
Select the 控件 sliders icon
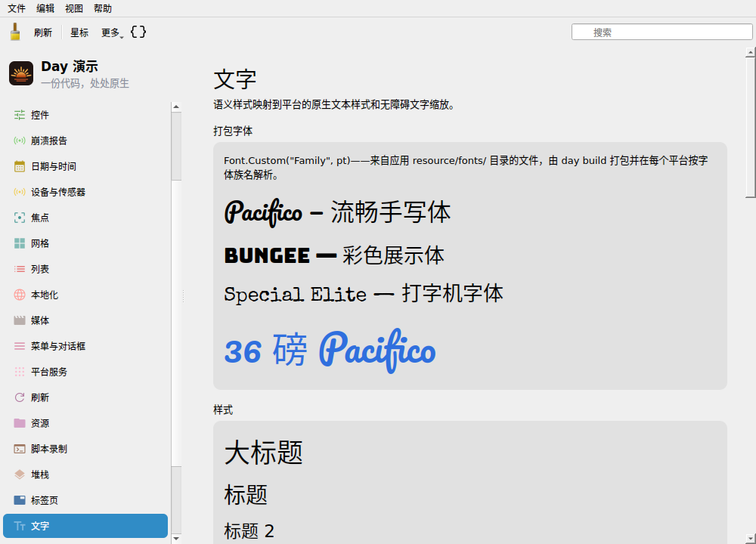pos(20,115)
